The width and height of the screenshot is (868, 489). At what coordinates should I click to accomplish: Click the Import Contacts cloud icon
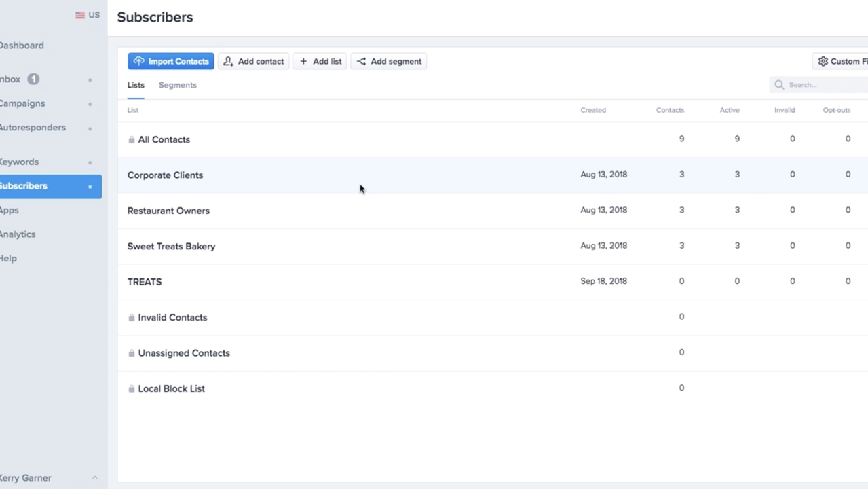click(138, 61)
